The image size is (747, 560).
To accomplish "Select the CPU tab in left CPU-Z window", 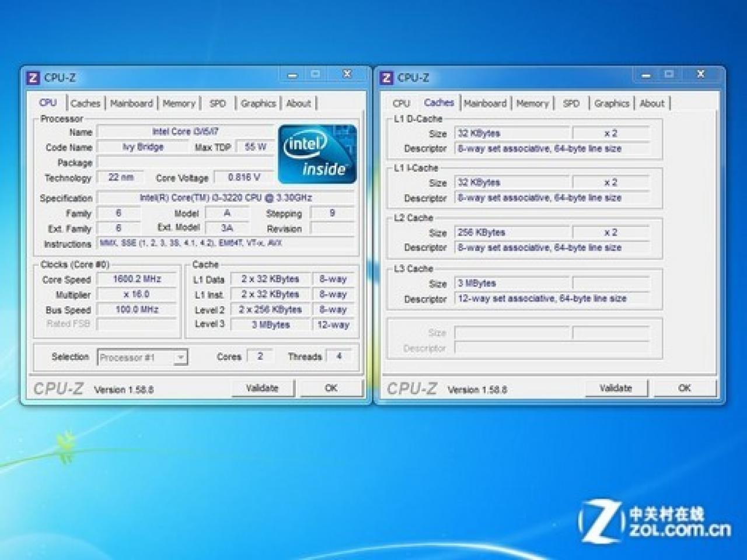I will coord(48,103).
